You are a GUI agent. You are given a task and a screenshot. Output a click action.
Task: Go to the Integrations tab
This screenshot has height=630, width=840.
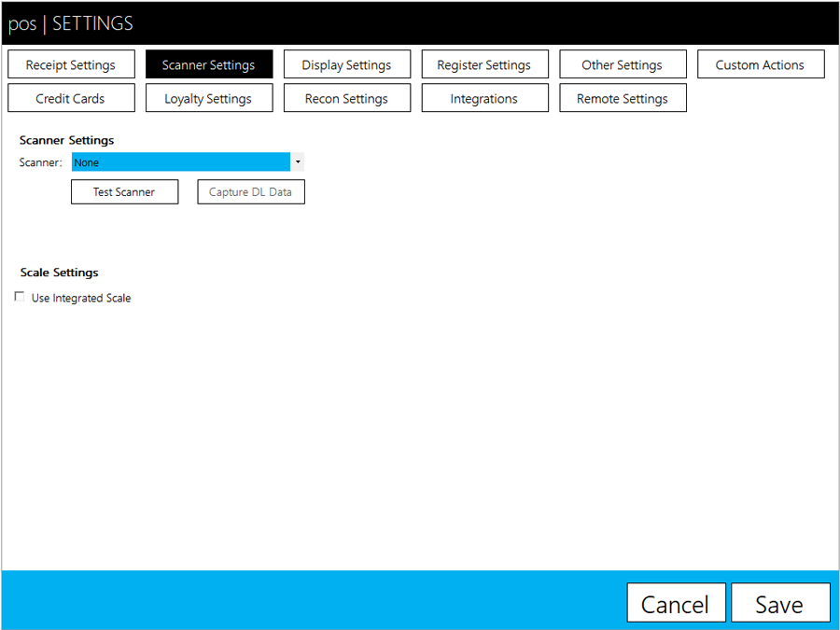[x=484, y=97]
